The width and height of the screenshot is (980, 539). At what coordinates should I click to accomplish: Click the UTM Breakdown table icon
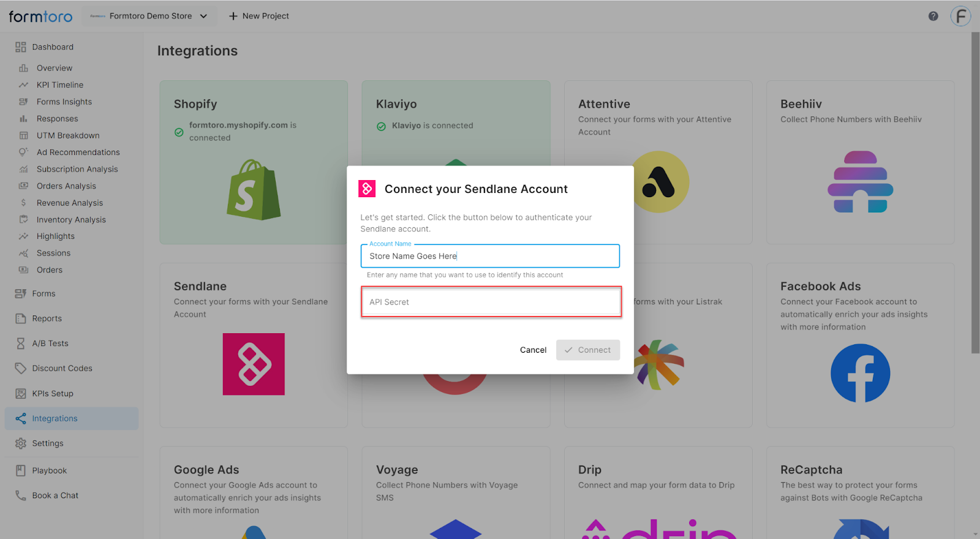click(23, 135)
